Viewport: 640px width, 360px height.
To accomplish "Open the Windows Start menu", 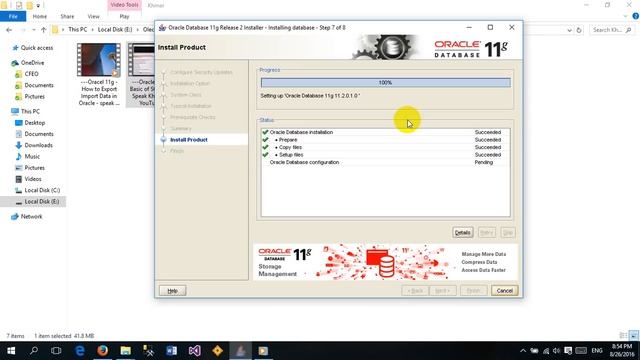I will (11, 351).
